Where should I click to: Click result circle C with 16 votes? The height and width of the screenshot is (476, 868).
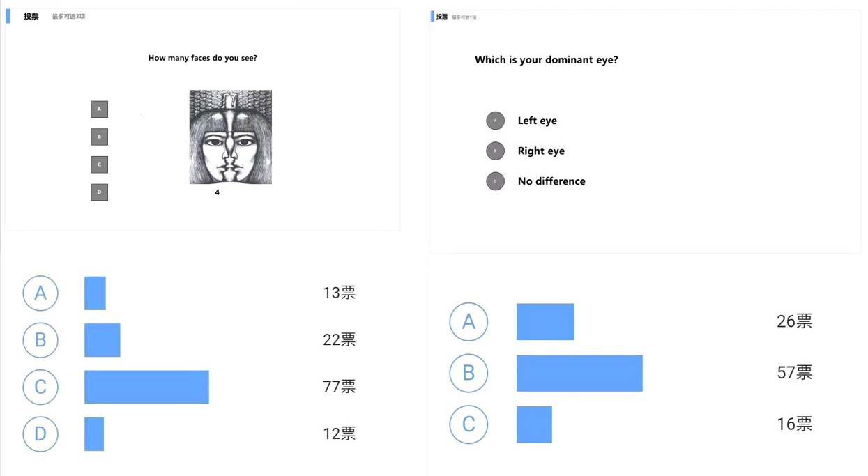point(469,424)
